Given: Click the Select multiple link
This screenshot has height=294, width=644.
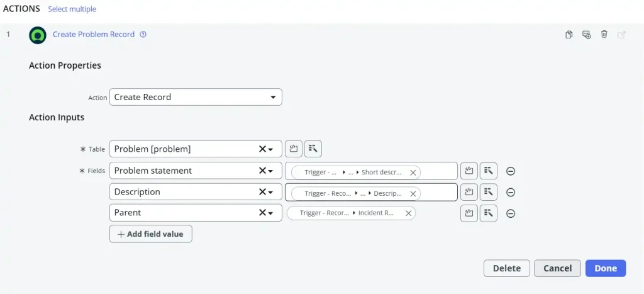Looking at the screenshot, I should [x=72, y=9].
